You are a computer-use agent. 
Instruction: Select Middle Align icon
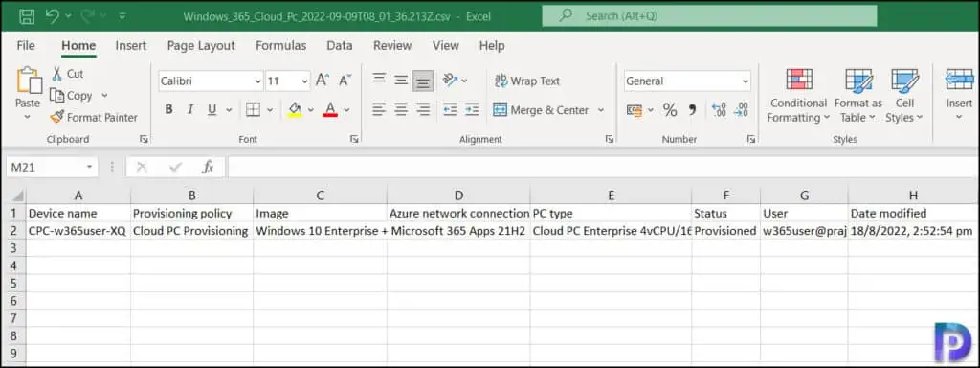click(x=401, y=80)
